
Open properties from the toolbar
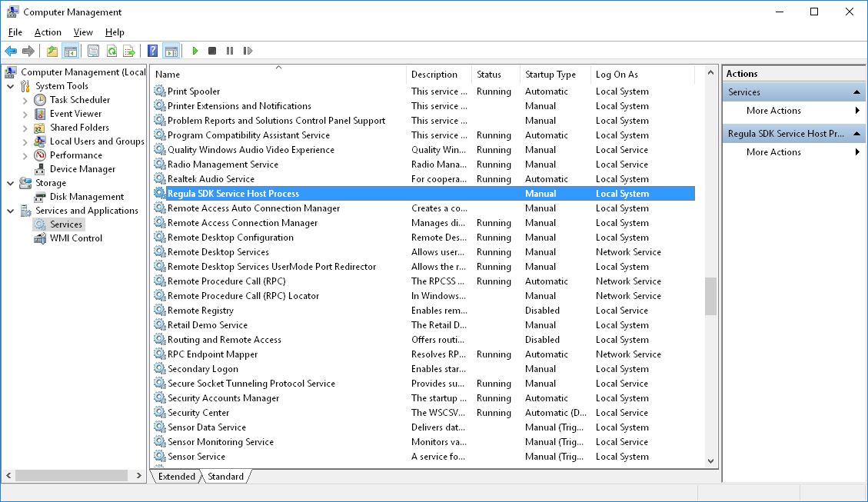click(x=93, y=51)
